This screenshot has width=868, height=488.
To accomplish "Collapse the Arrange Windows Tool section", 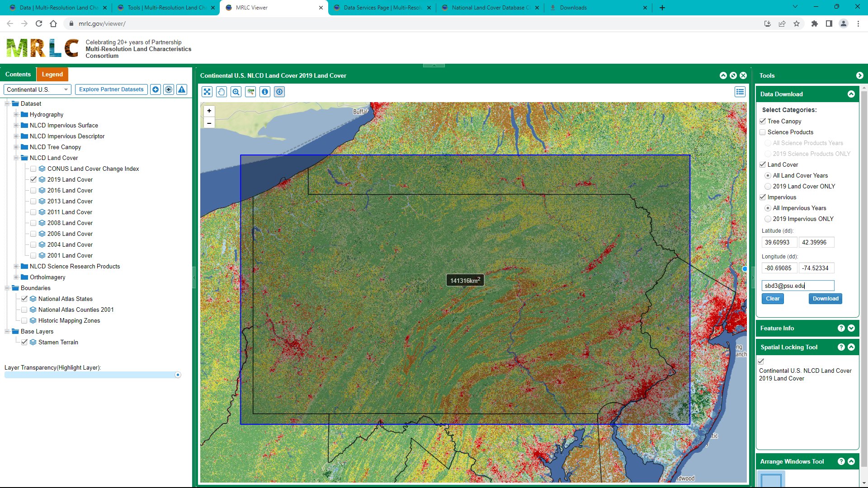I will coord(851,461).
